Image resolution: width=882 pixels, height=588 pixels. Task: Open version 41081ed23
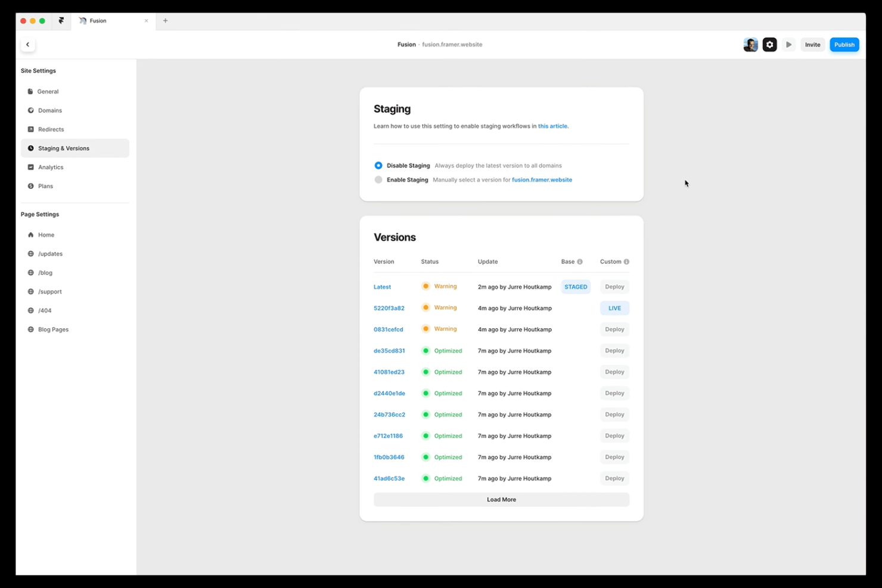(389, 372)
